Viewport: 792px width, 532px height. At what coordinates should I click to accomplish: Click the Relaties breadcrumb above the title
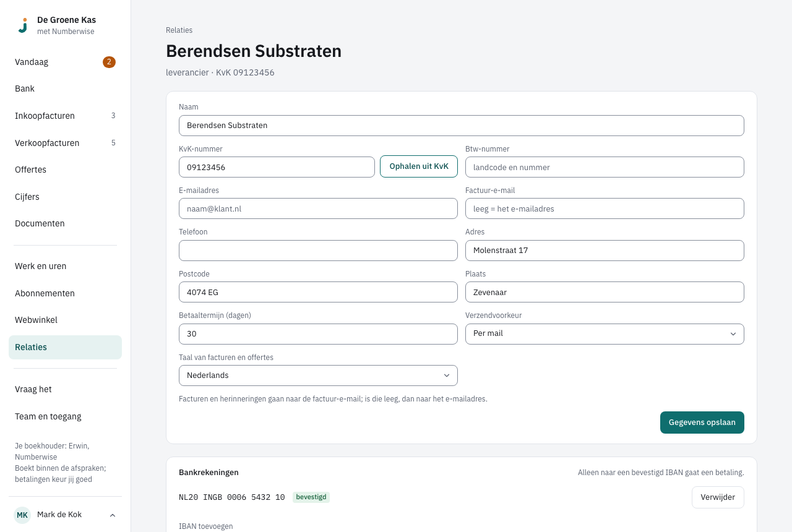click(x=179, y=30)
